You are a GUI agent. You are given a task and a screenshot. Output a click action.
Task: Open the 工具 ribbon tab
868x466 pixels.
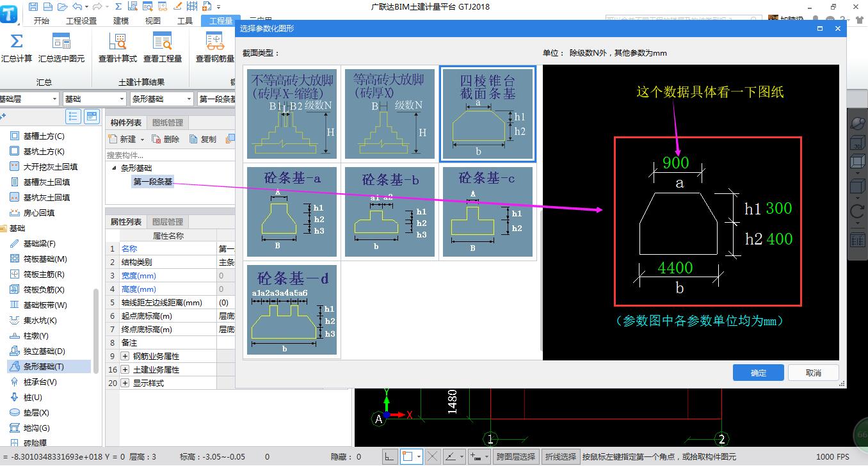click(x=185, y=20)
